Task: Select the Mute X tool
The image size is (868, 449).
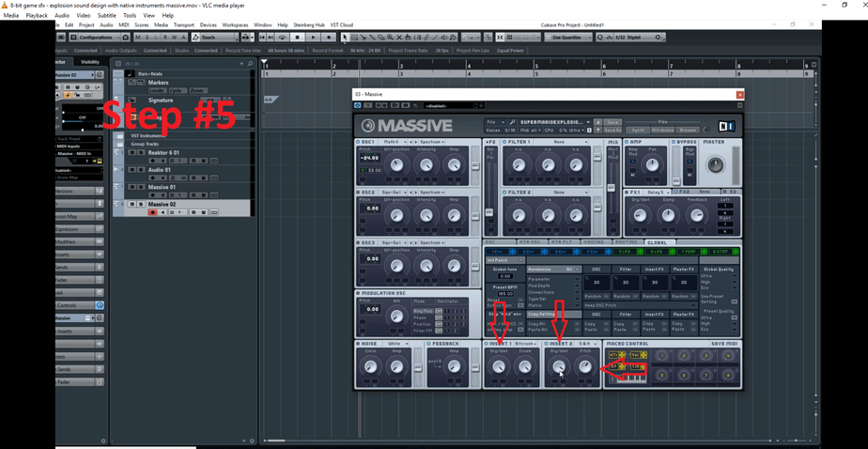Action: [399, 37]
